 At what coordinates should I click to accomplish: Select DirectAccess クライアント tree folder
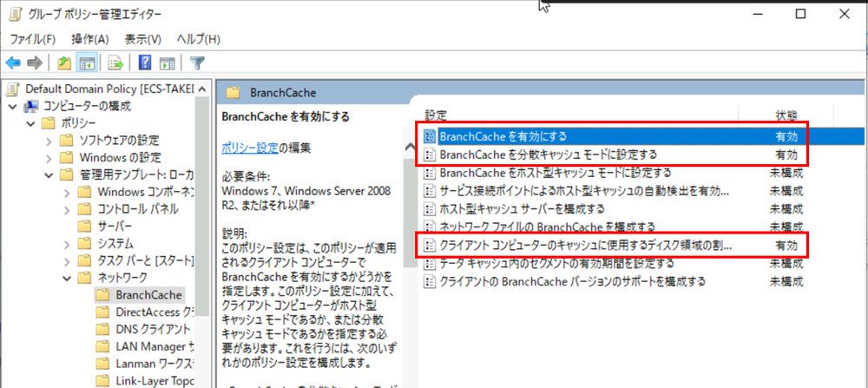pos(155,312)
